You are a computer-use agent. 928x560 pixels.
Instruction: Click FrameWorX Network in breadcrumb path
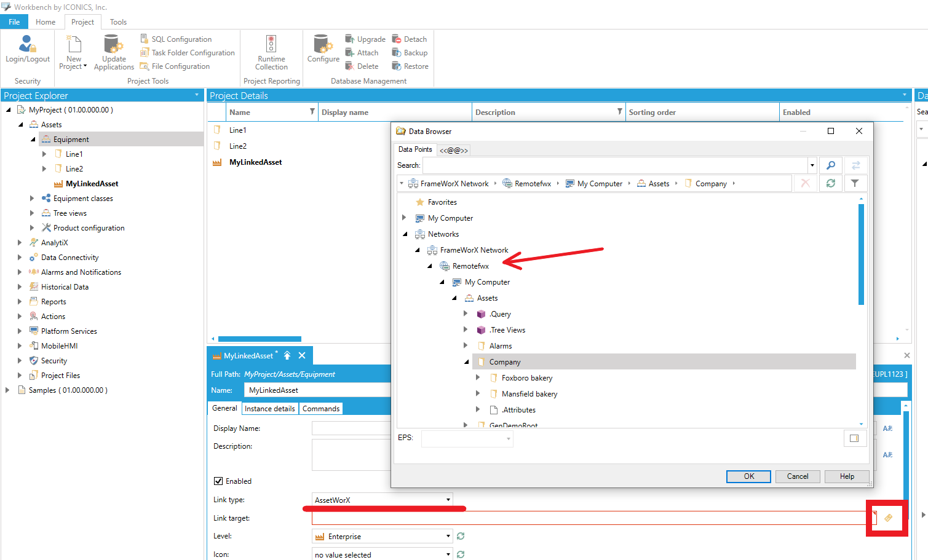pos(448,183)
